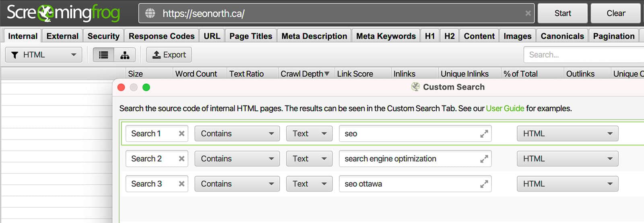Open the HTML scope dropdown for Search 2
This screenshot has width=644, height=223.
coord(568,159)
